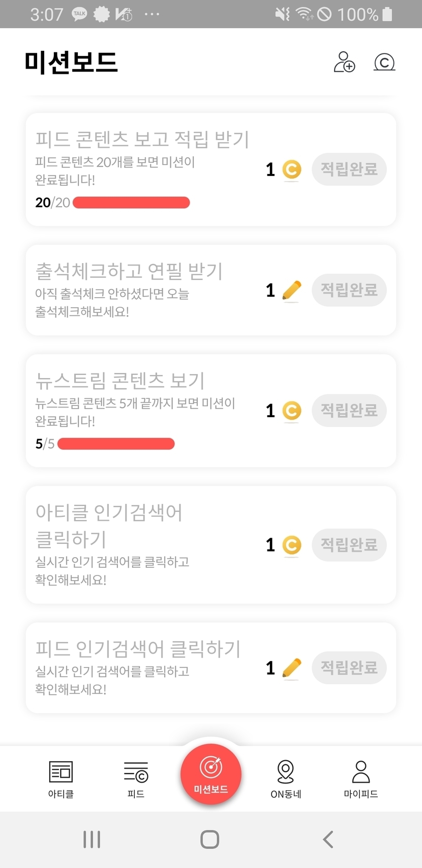The image size is (422, 868).
Task: Tap the coin icon on 뉴스트림 mission
Action: (x=291, y=411)
